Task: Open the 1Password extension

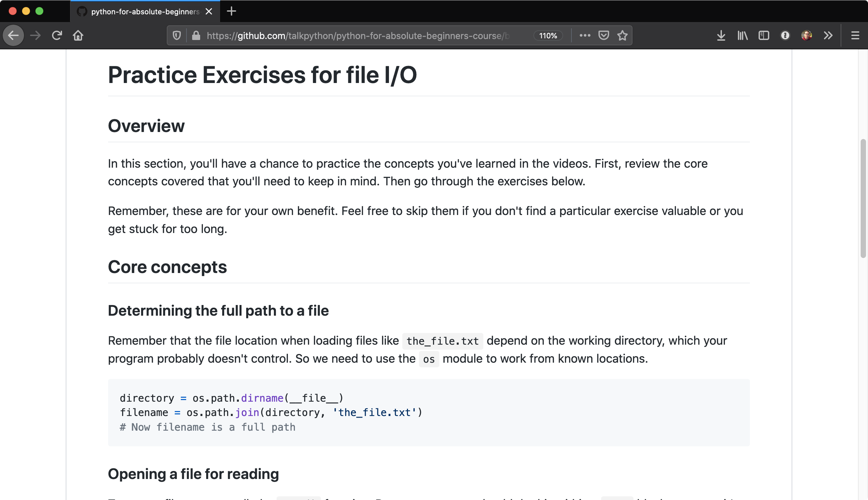Action: 785,35
